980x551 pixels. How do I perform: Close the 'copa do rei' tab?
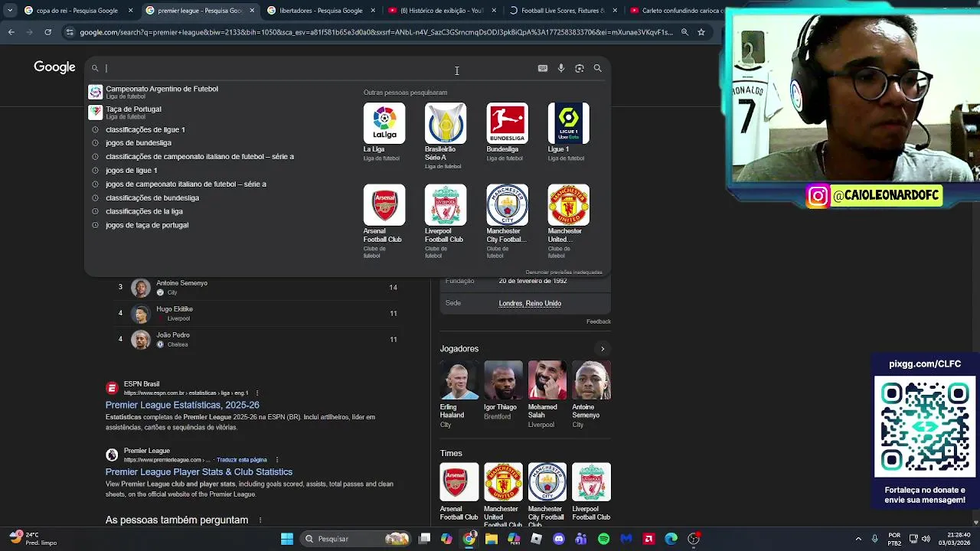click(x=130, y=11)
